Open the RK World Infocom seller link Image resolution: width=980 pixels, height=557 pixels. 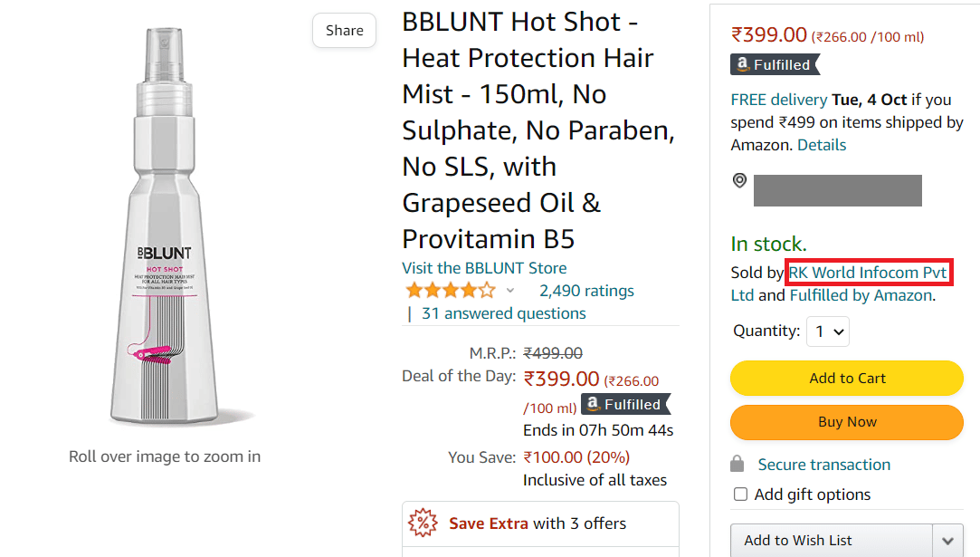(867, 272)
